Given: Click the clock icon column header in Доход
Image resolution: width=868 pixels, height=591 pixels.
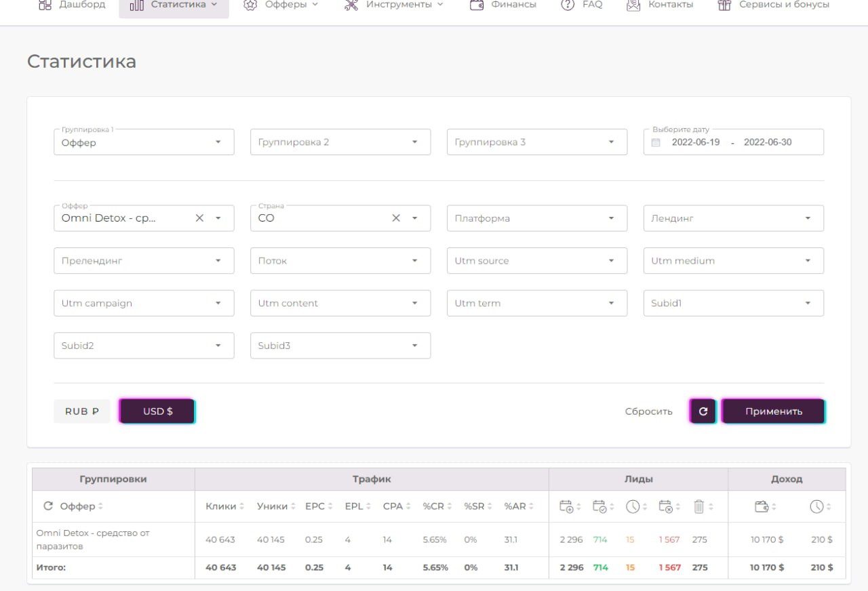Looking at the screenshot, I should 816,506.
